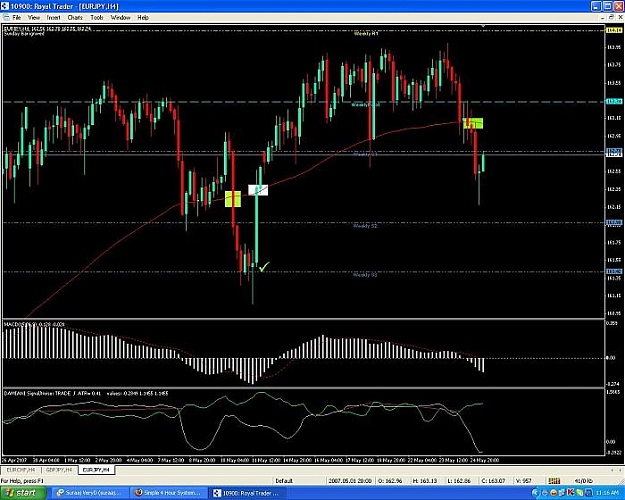The image size is (625, 500).
Task: Click the Weekly R1 line label
Action: pyautogui.click(x=366, y=34)
